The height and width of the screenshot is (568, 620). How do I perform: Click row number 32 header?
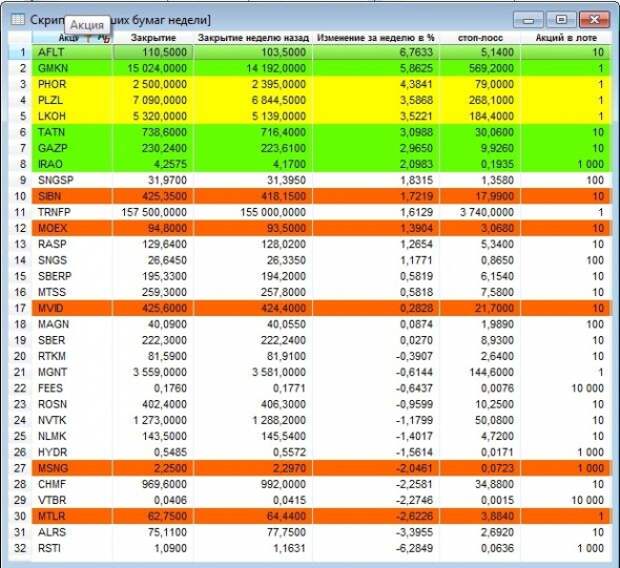(21, 548)
